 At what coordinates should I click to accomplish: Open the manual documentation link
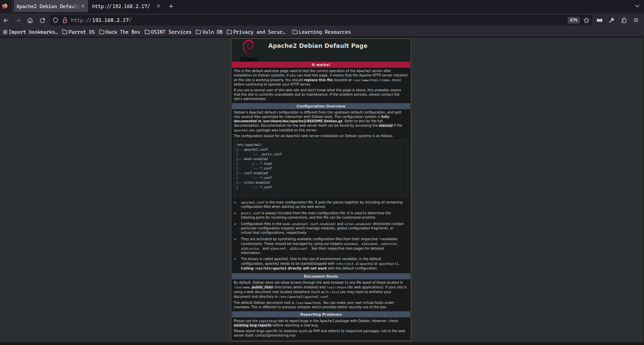tap(386, 126)
